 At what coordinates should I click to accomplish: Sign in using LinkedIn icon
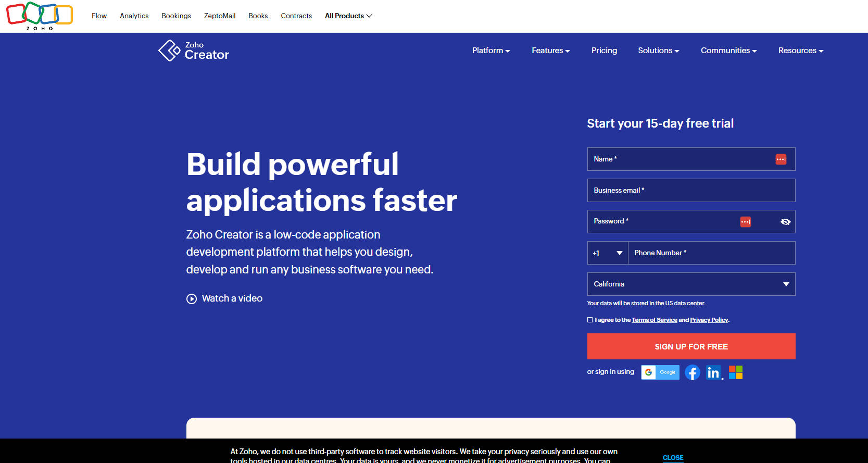713,372
